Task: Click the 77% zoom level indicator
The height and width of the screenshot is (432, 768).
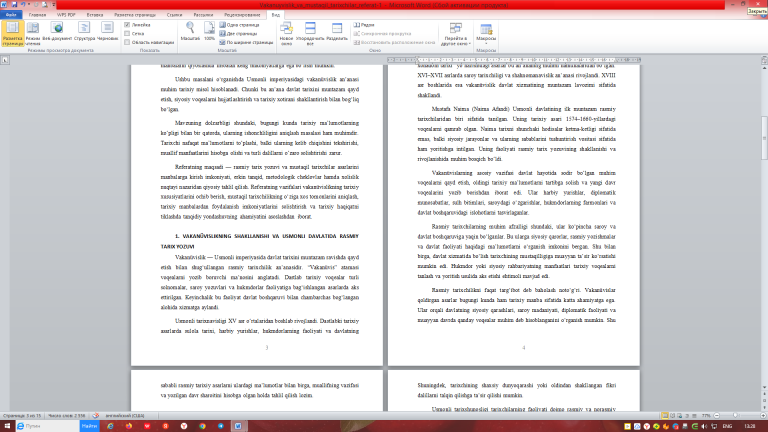Action: pyautogui.click(x=706, y=415)
